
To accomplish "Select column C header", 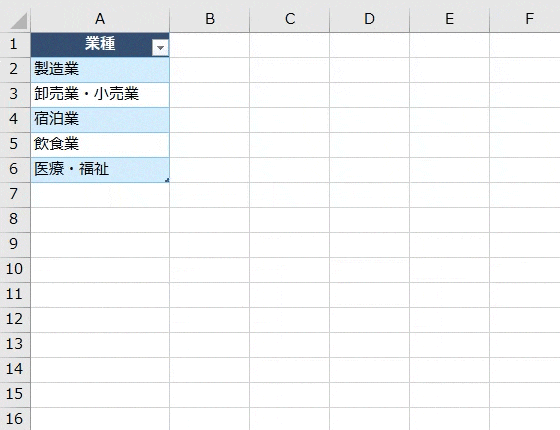I will (290, 19).
